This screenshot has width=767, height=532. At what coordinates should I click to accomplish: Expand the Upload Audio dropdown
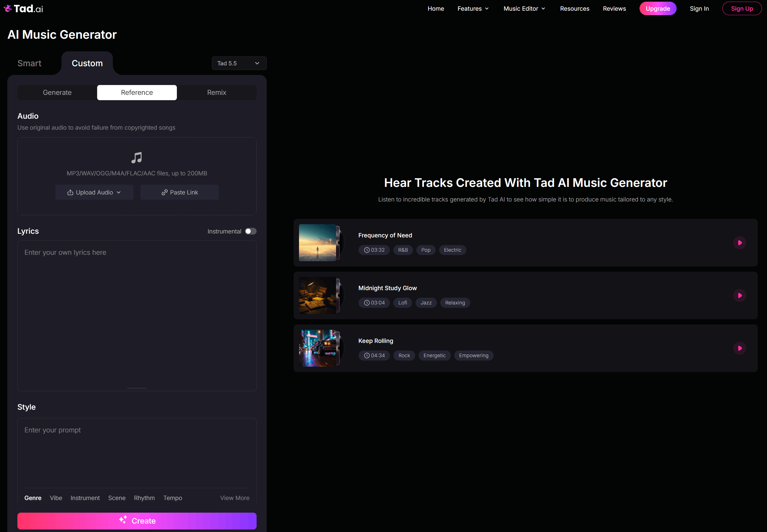(94, 192)
